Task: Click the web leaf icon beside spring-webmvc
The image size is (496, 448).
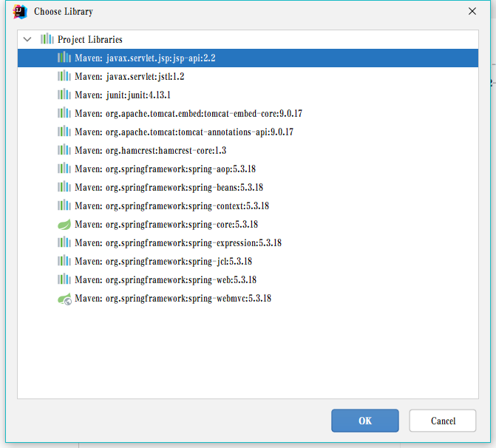Action: coord(64,299)
